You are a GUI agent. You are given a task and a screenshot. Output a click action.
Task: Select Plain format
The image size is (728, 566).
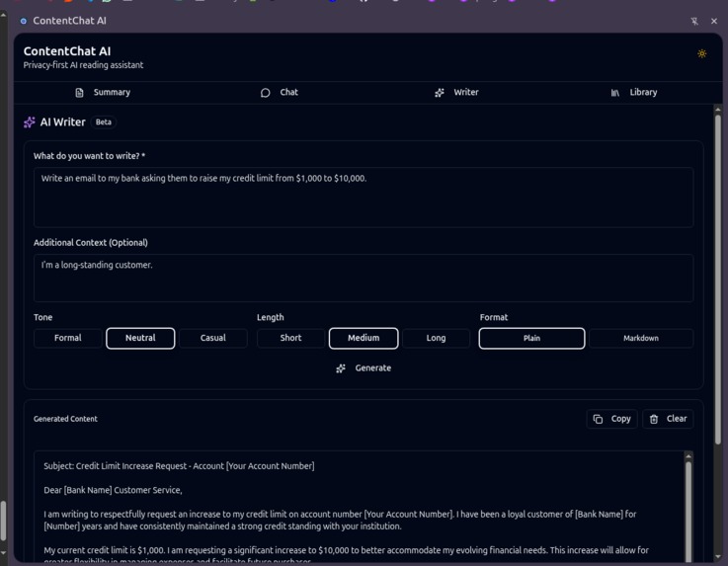point(531,338)
